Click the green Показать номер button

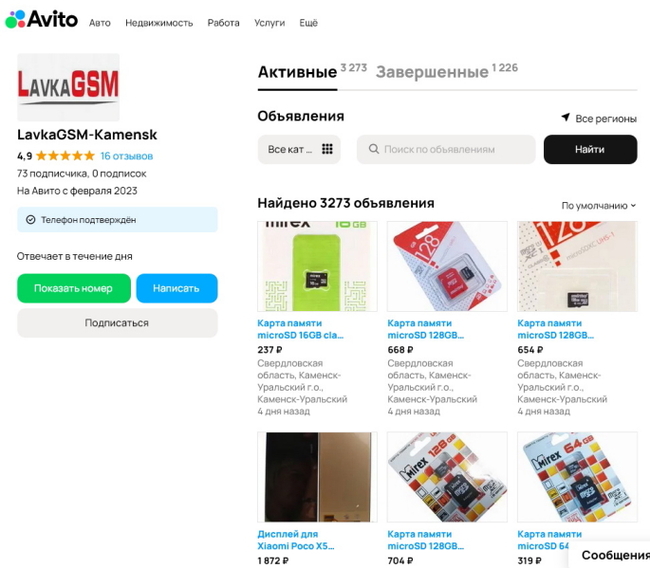[74, 288]
